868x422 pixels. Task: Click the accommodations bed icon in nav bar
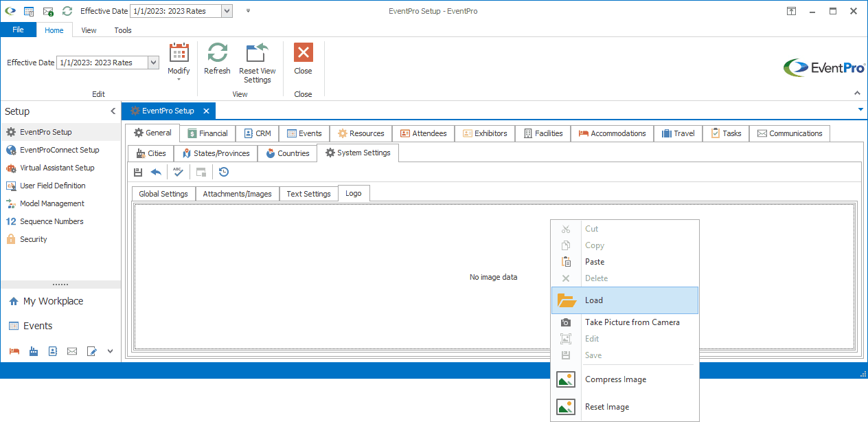(x=14, y=351)
